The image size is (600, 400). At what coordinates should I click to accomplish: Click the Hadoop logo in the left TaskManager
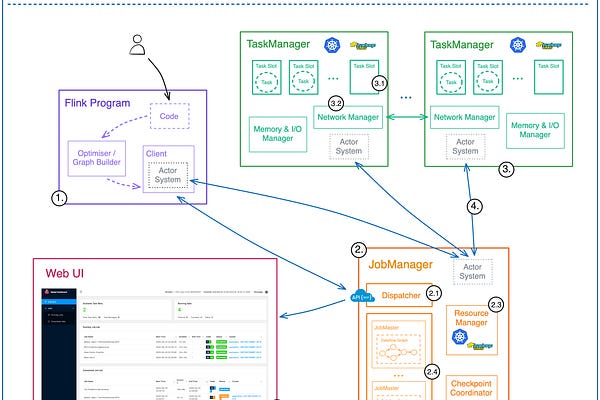coord(363,46)
